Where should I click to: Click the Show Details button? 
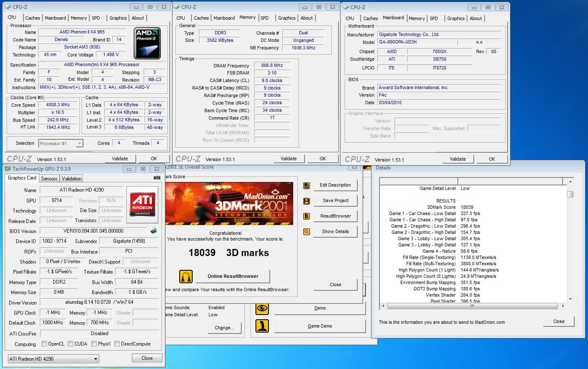click(x=335, y=231)
